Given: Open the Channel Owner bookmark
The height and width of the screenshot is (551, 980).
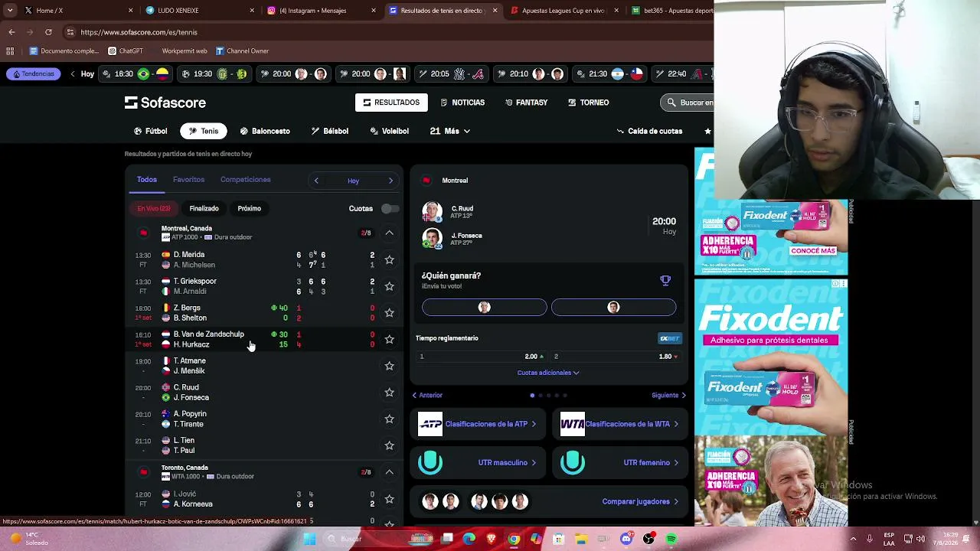Looking at the screenshot, I should [242, 51].
